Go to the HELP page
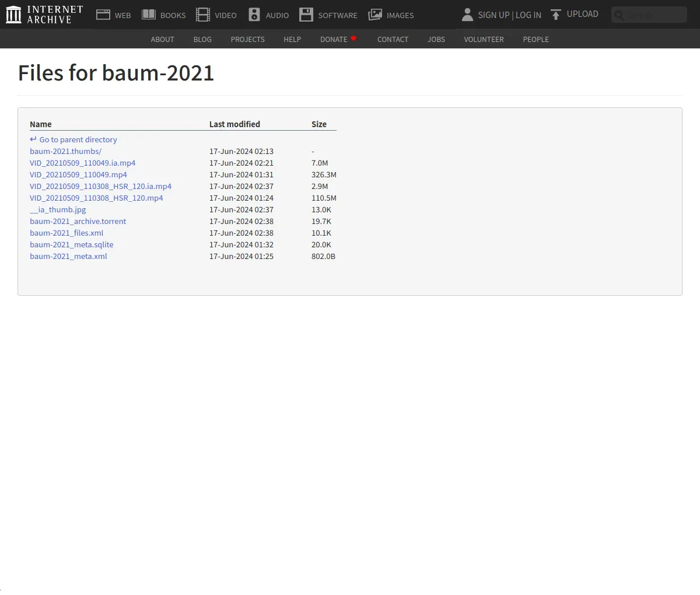 click(x=292, y=40)
